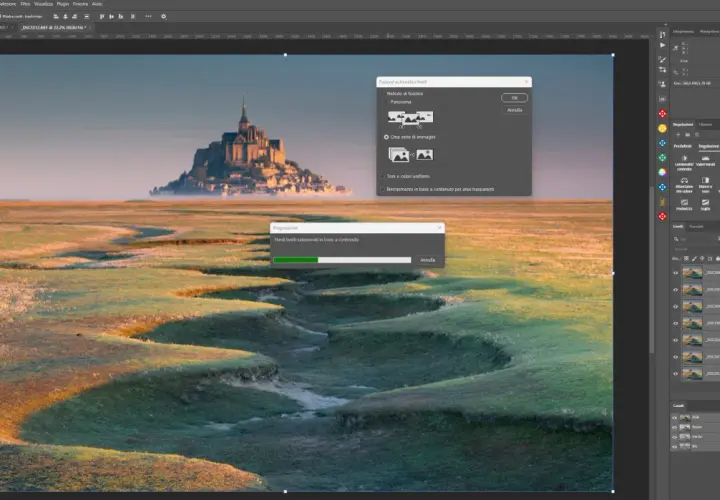Click the adjustments folder icon

click(x=687, y=135)
